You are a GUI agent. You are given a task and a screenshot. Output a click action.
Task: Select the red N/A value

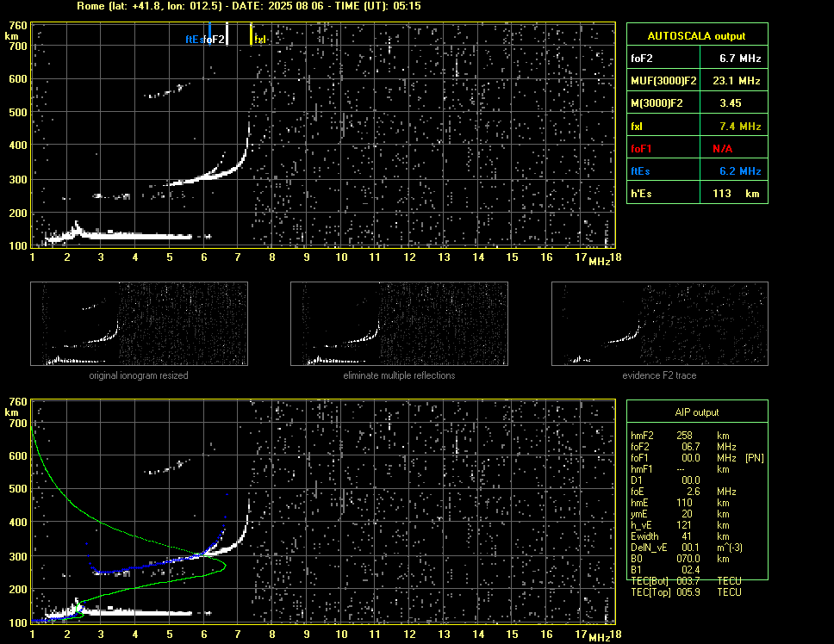[x=722, y=149]
